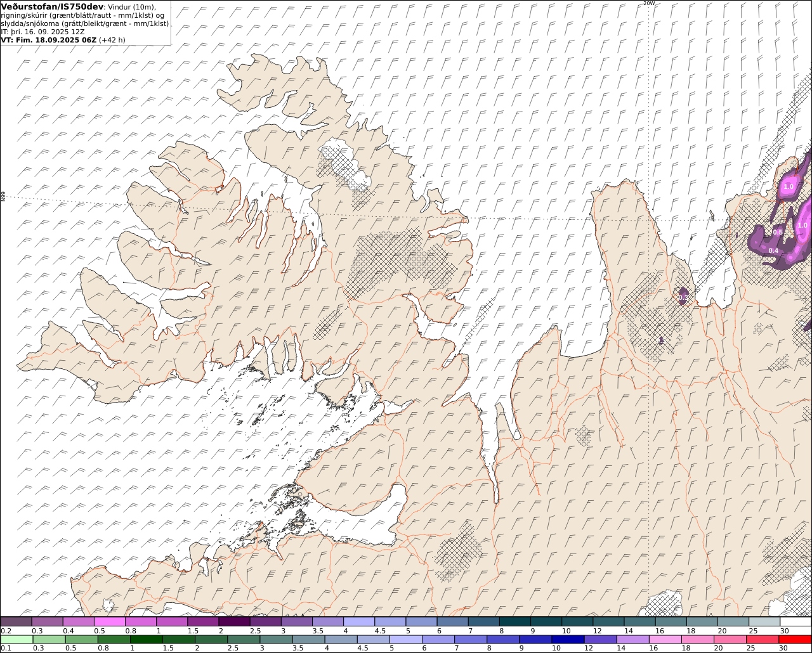Click lower legend light green swatch starting 0.1
The height and width of the screenshot is (653, 812).
[16, 639]
